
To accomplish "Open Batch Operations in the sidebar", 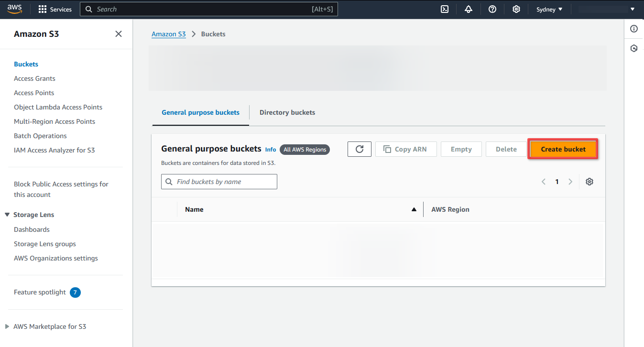I will [40, 136].
